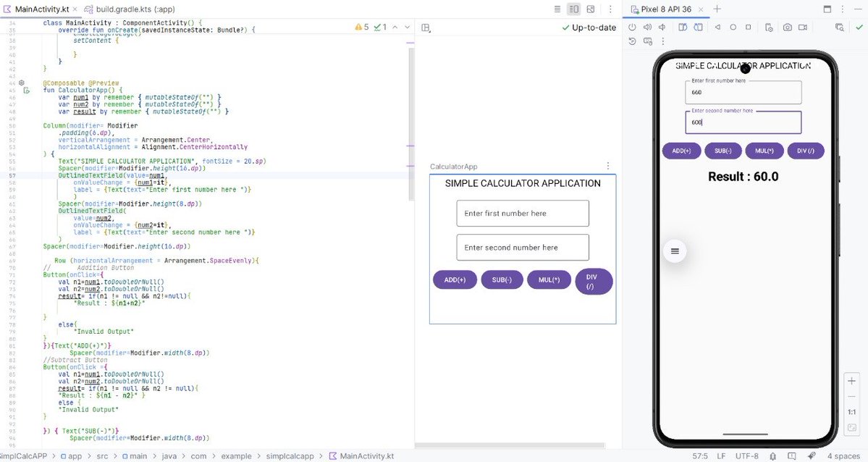Zoom in emulator with plus button
Viewport: 868px width, 462px height.
click(851, 381)
